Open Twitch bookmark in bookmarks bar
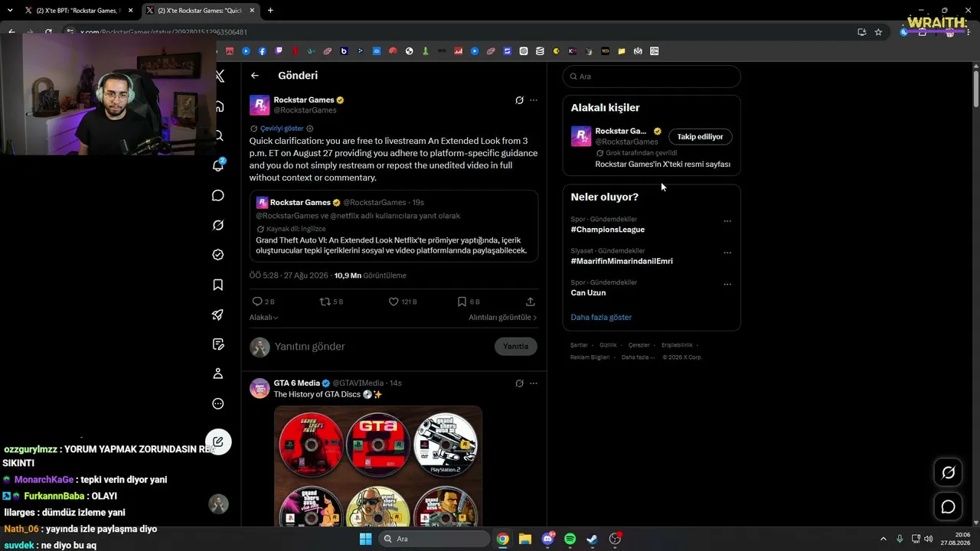This screenshot has height=551, width=980. [x=279, y=51]
